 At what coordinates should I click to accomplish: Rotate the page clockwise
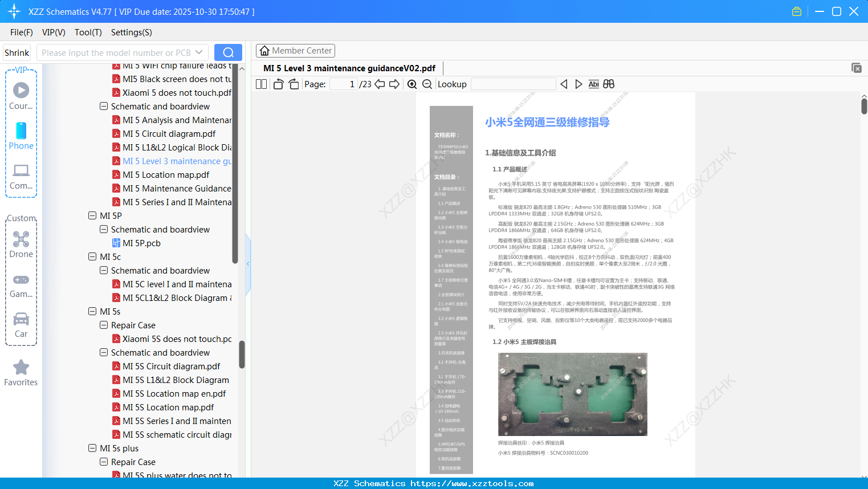tap(294, 84)
